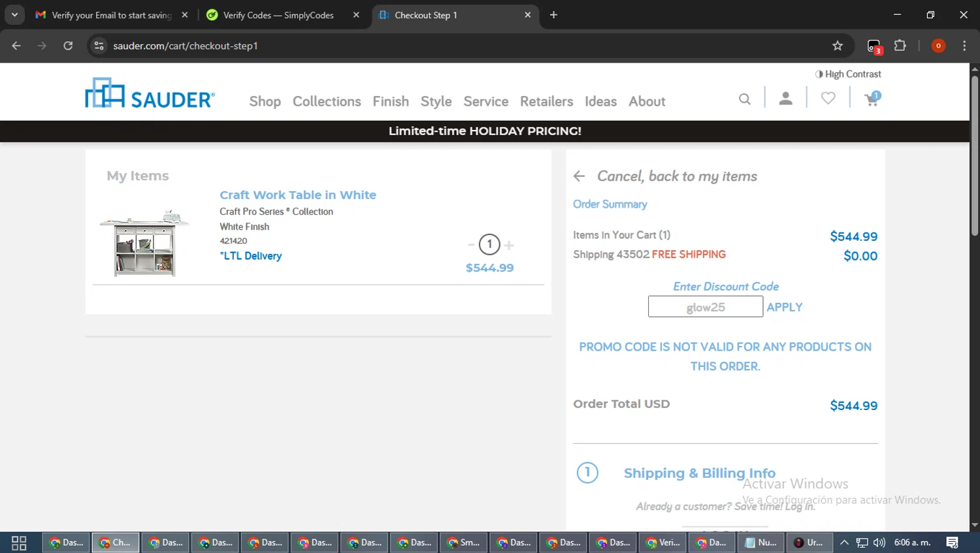Open taskbar network icon
The image size is (980, 553).
point(862,543)
